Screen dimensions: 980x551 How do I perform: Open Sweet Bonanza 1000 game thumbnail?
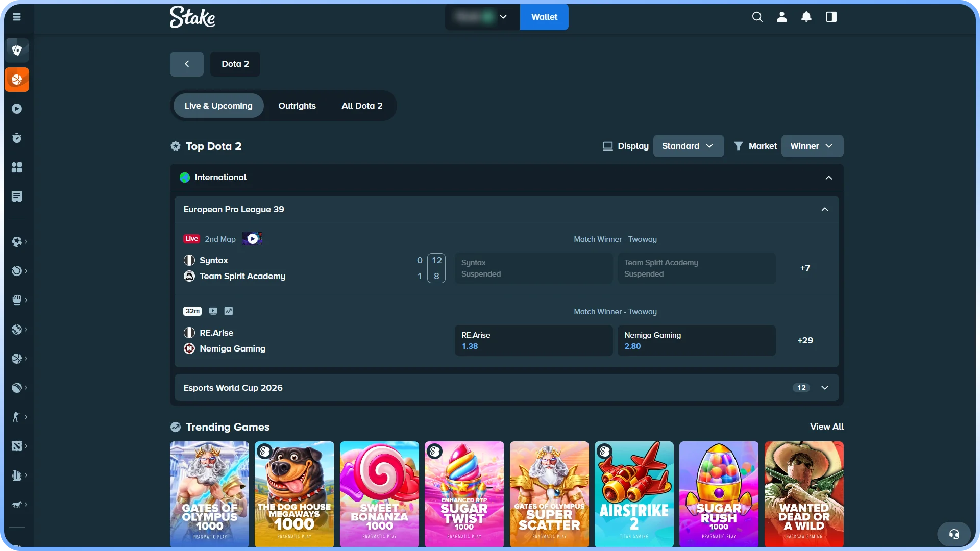(379, 494)
